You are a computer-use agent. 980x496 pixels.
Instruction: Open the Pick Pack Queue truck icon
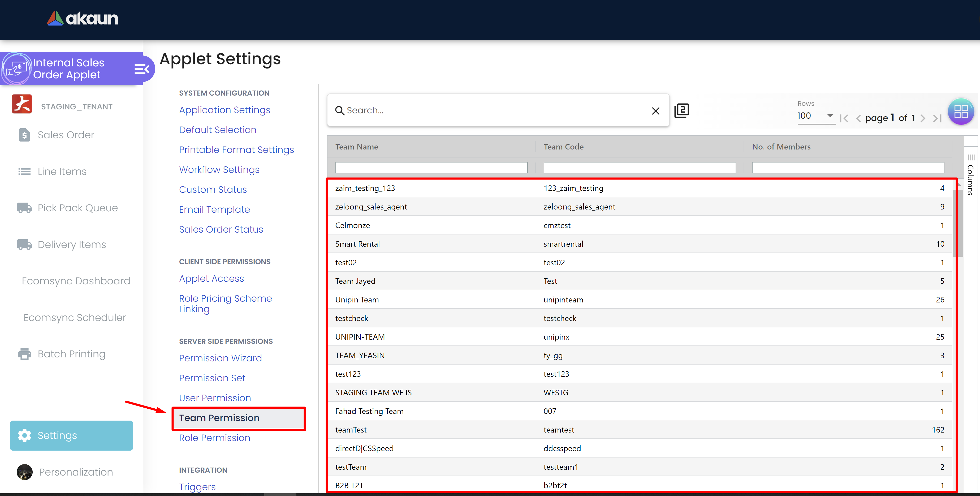pos(24,208)
